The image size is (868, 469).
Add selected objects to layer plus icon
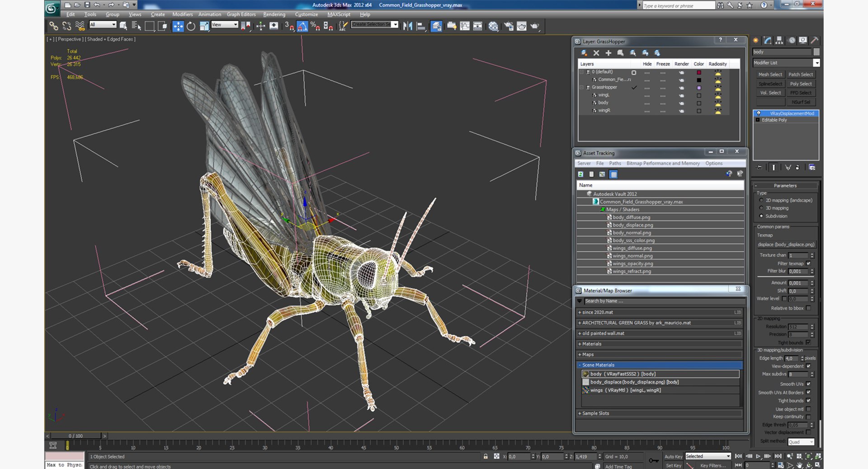pyautogui.click(x=609, y=53)
